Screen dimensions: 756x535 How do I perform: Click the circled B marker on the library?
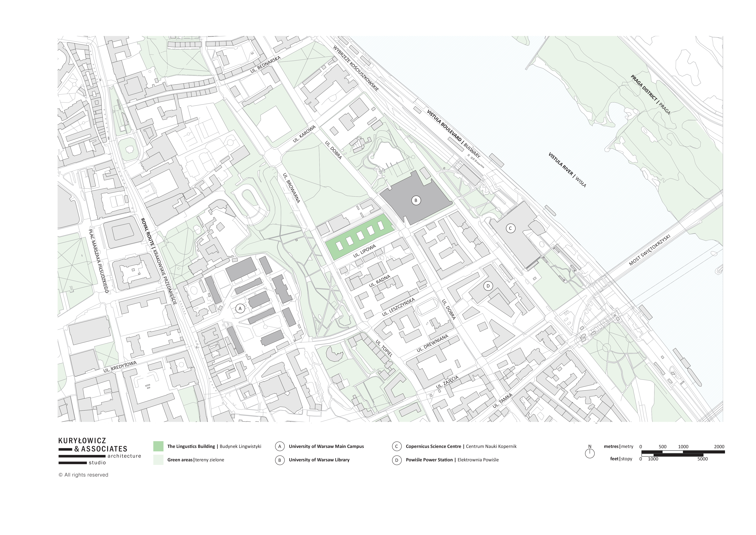tap(416, 200)
